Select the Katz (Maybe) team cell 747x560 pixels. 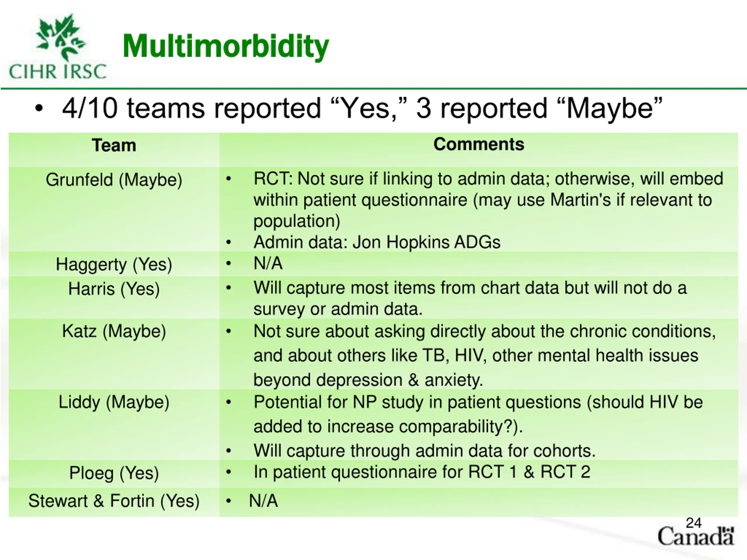point(114,331)
